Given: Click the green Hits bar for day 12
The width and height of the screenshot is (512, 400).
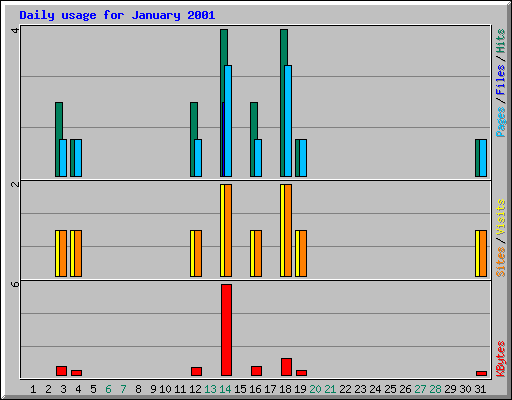Looking at the screenshot, I should (x=194, y=121).
